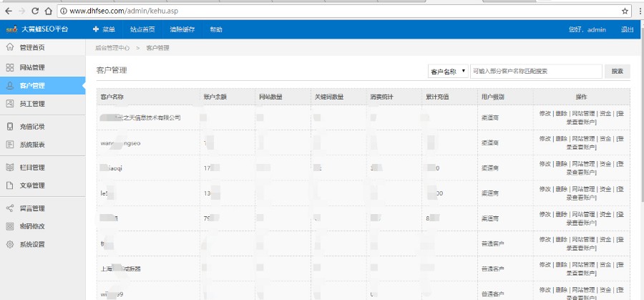Click the 搜索 search button
This screenshot has height=300, width=644.
[618, 71]
